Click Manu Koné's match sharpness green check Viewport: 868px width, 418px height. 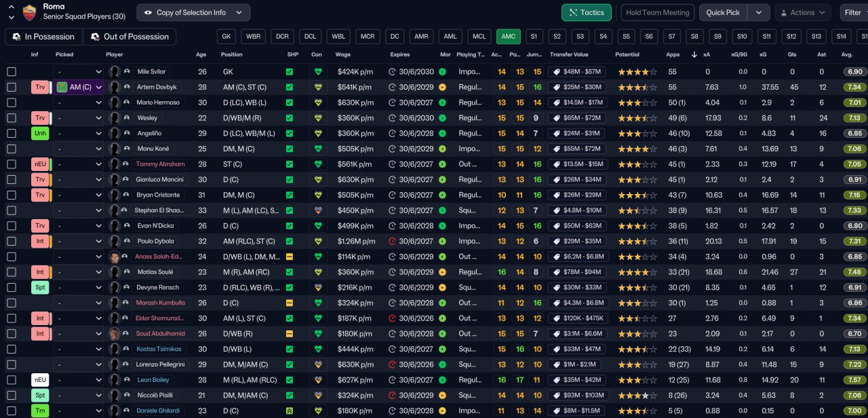tap(290, 149)
